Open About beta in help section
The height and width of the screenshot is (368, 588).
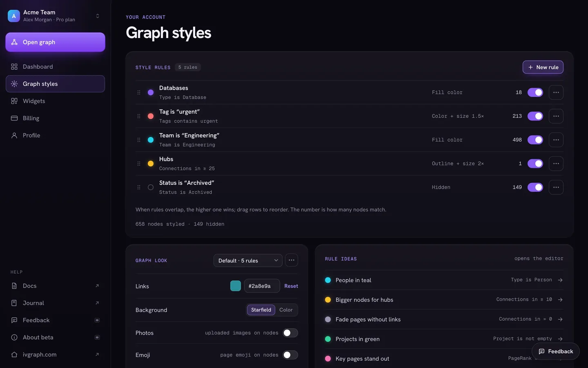point(55,337)
